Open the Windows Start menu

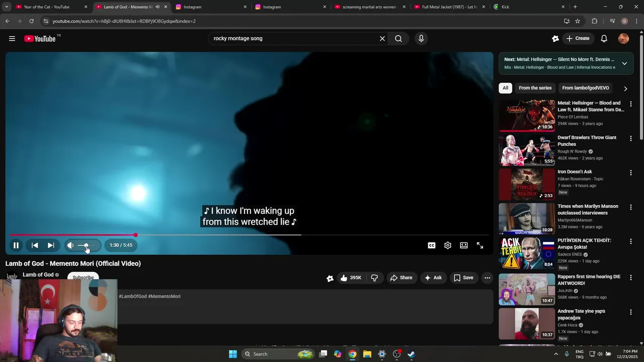click(233, 354)
